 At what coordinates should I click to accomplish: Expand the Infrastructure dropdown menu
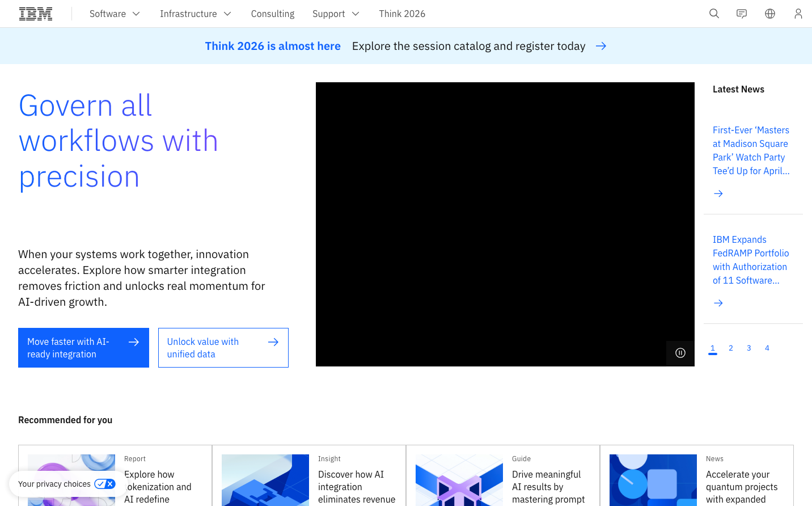[x=196, y=14]
